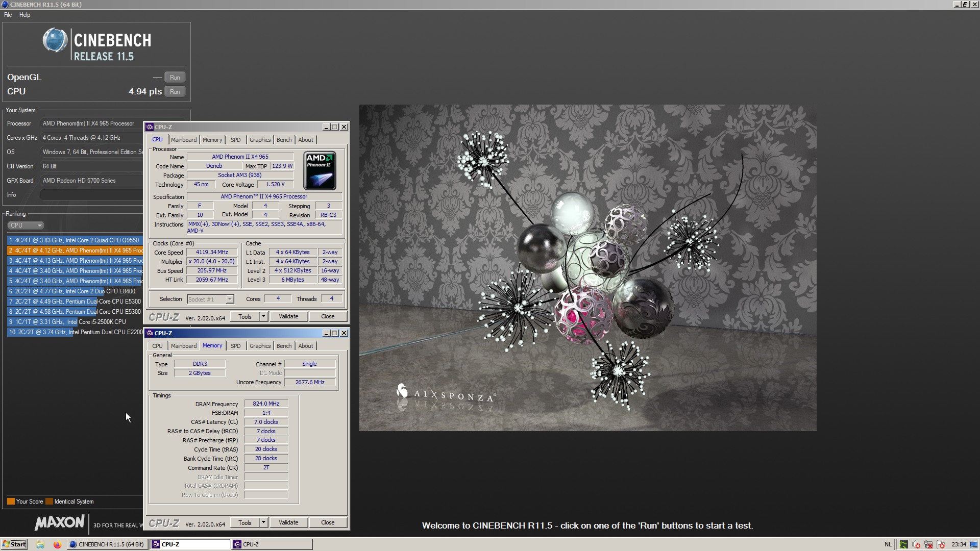Open the Ranking CPU dropdown
980x551 pixels.
tap(26, 226)
